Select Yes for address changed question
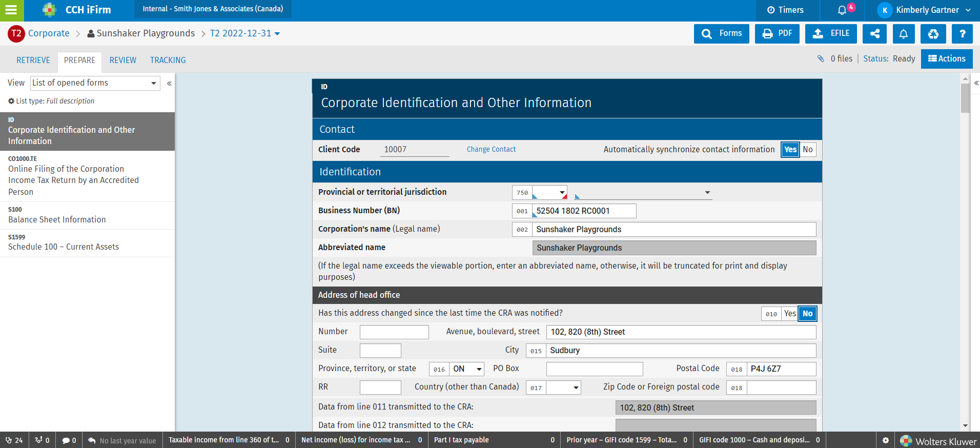The image size is (980, 448). 790,314
